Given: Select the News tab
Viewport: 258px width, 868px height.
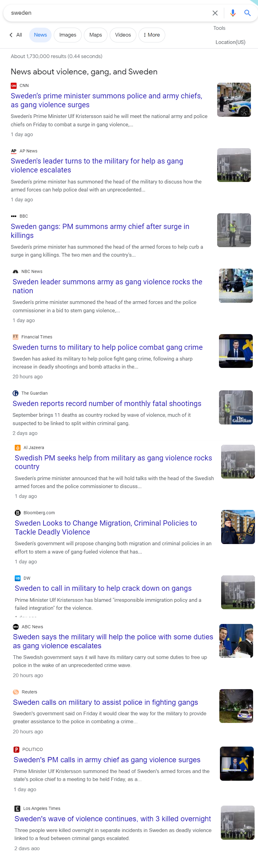Looking at the screenshot, I should pos(41,35).
